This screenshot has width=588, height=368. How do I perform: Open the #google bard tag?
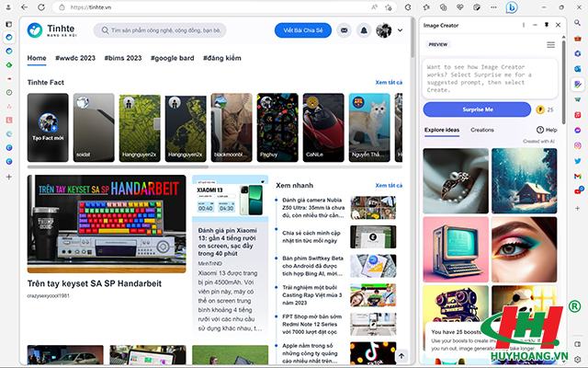click(x=173, y=58)
